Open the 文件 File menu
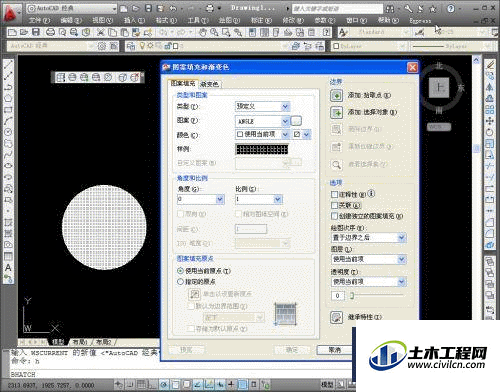The image size is (500, 392). point(40,20)
